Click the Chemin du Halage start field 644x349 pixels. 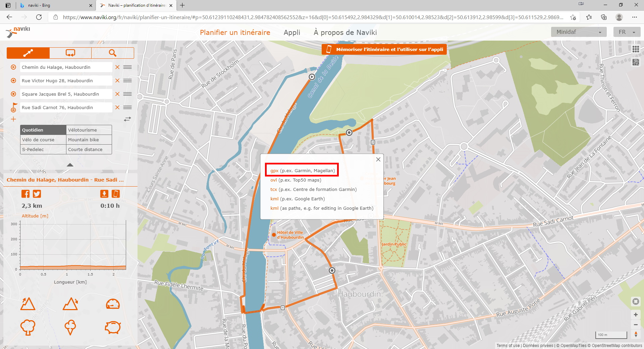click(x=66, y=67)
